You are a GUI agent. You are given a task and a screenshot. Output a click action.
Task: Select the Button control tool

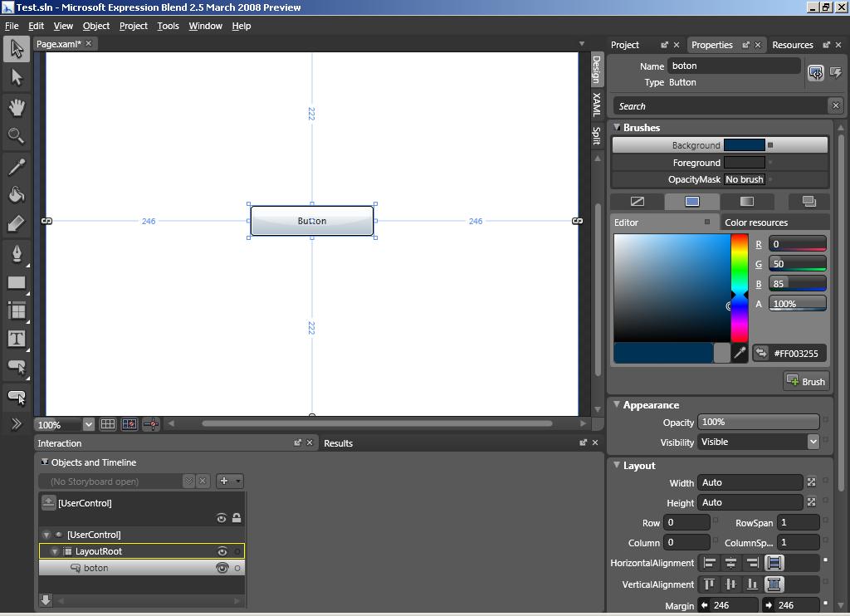[x=17, y=368]
